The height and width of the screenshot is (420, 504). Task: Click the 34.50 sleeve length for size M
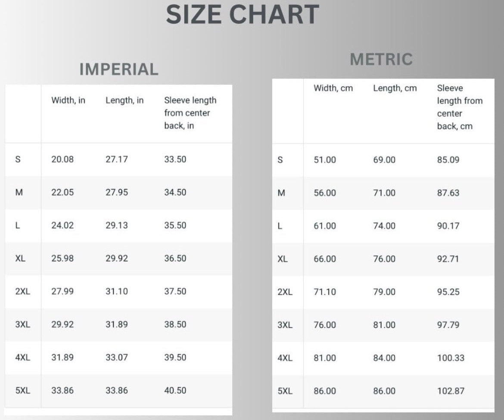[x=175, y=193]
